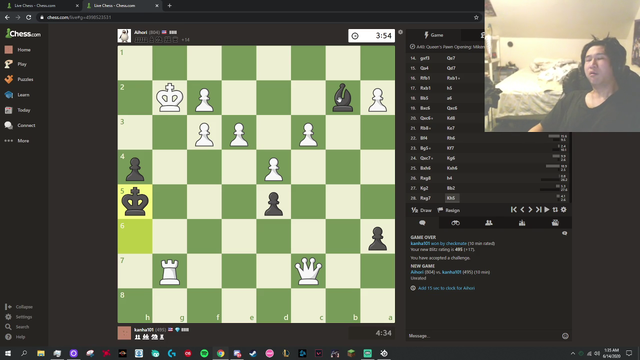Focus the chat Message input field
Image resolution: width=640 pixels, height=360 pixels.
484,336
